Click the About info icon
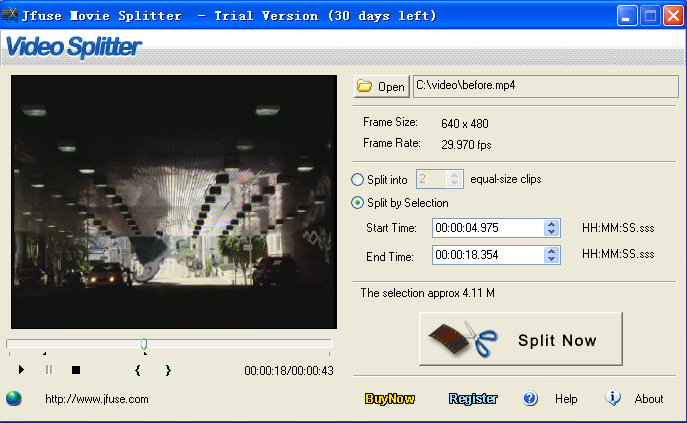 pyautogui.click(x=614, y=398)
